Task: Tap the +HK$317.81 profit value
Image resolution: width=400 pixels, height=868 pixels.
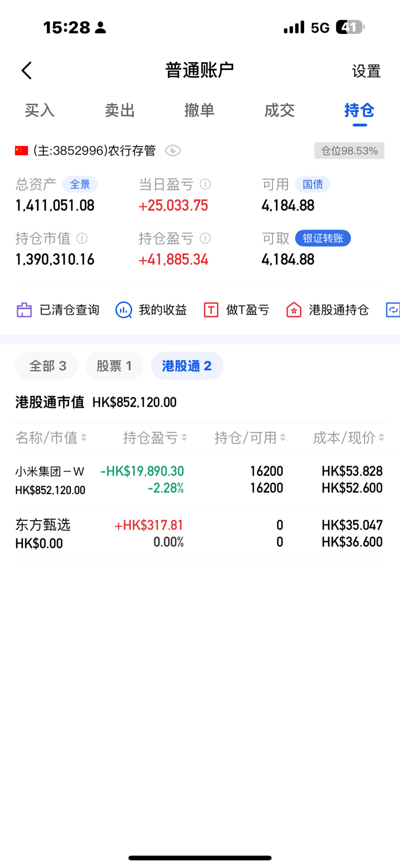Action: (149, 525)
